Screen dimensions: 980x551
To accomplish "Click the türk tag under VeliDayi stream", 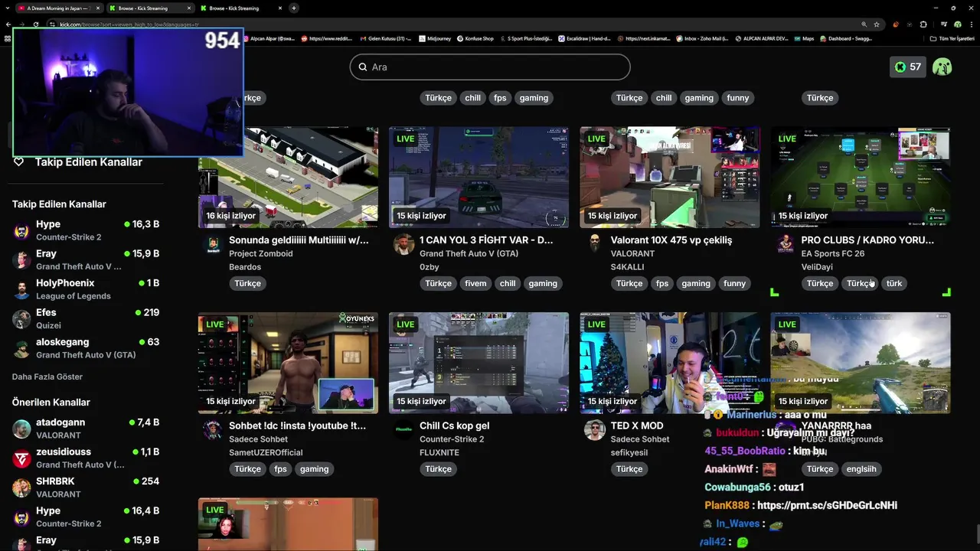I will click(894, 283).
